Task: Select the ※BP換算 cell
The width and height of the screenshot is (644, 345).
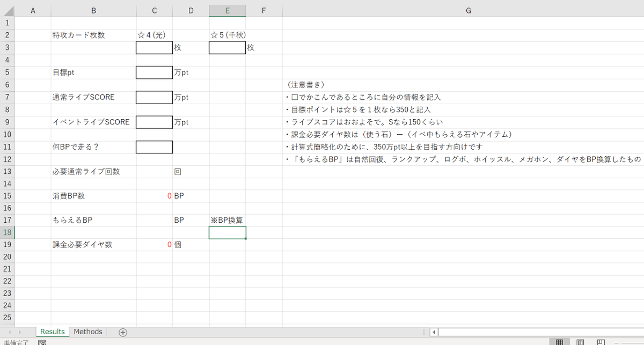Action: pyautogui.click(x=228, y=220)
